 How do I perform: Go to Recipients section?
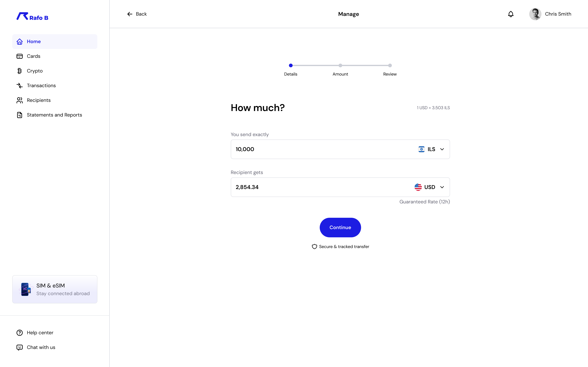point(39,100)
